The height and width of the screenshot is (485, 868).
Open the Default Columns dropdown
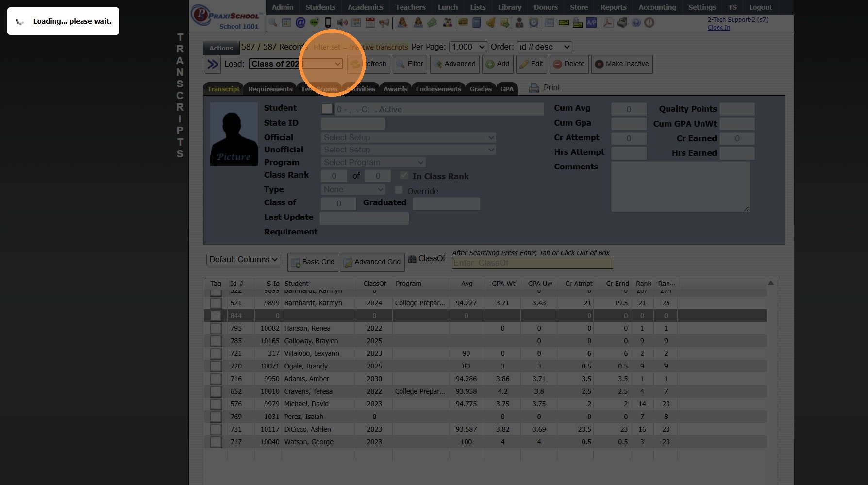(243, 259)
